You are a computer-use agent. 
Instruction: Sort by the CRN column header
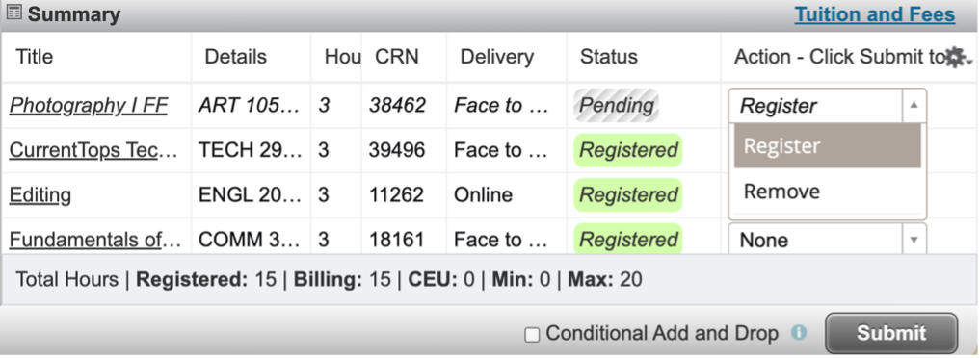396,57
